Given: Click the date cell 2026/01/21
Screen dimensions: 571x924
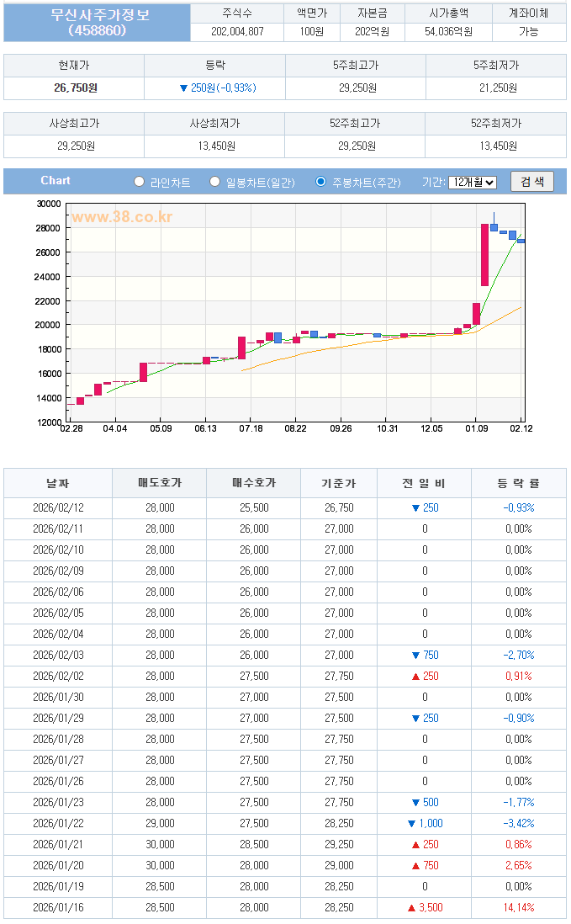Looking at the screenshot, I should tap(58, 844).
